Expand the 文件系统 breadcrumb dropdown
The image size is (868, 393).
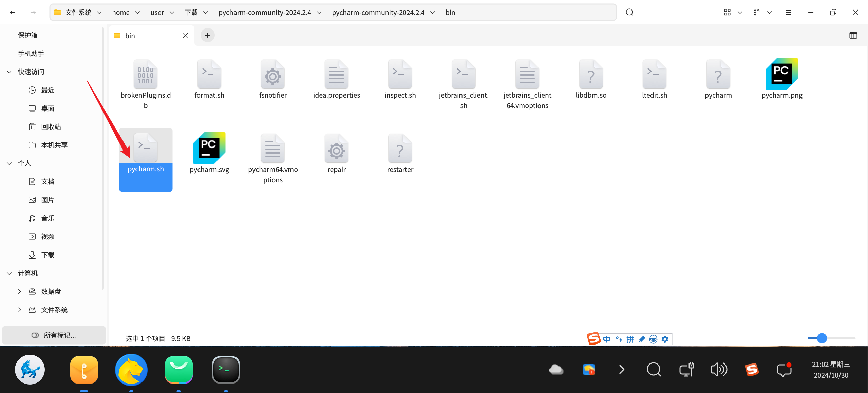99,13
